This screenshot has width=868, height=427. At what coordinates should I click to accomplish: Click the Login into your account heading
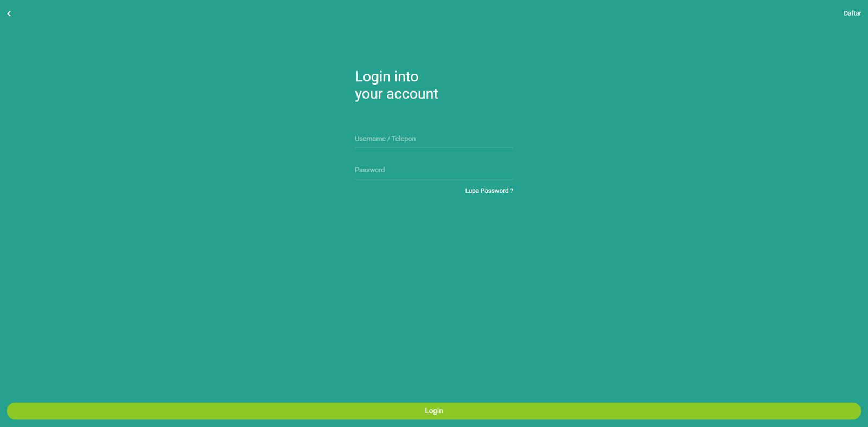396,85
